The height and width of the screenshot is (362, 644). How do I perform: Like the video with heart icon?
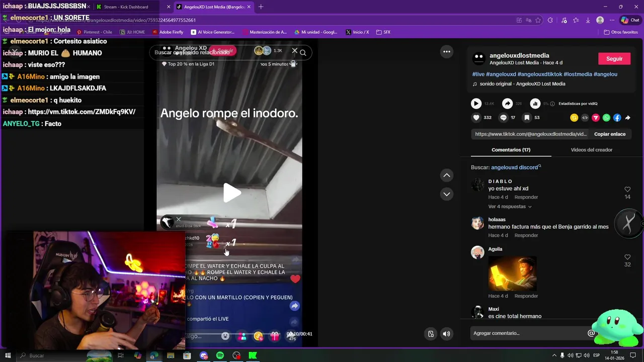476,118
